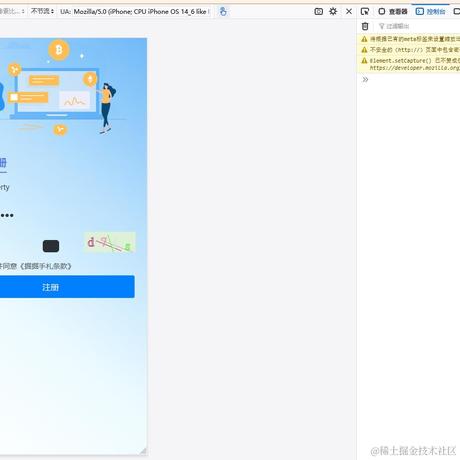460x460 pixels.
Task: Take a screenshot with the camera icon
Action: [x=318, y=12]
